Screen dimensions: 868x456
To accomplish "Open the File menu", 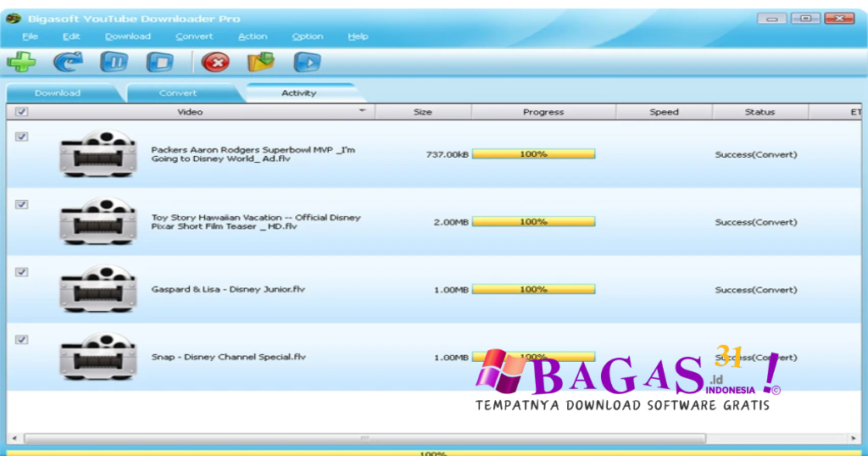I will point(30,36).
